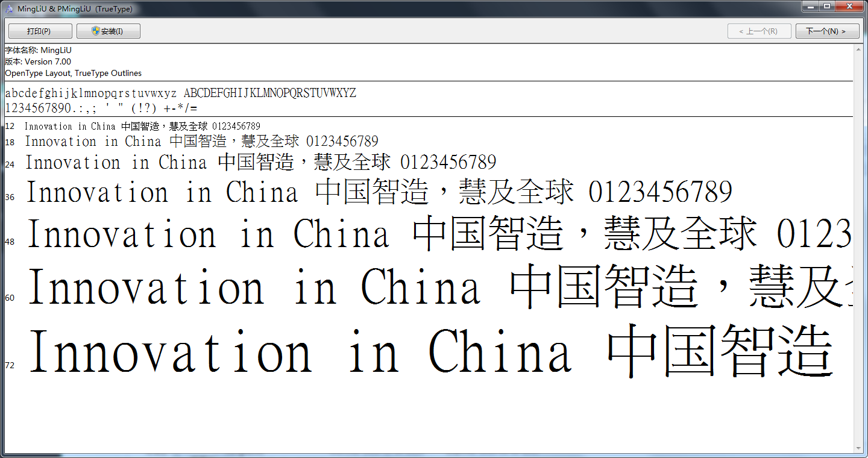Click the vertical scrollbar up arrow
Screen dimensions: 868x458
point(858,49)
